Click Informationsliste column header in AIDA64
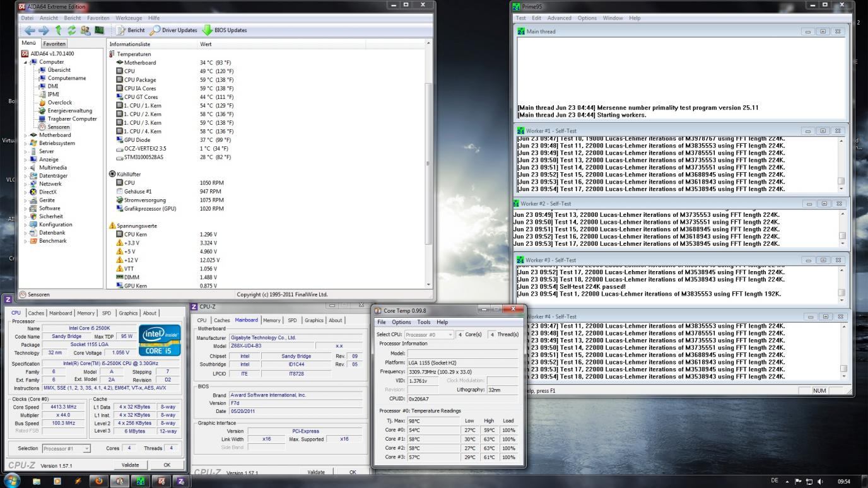 [x=151, y=44]
